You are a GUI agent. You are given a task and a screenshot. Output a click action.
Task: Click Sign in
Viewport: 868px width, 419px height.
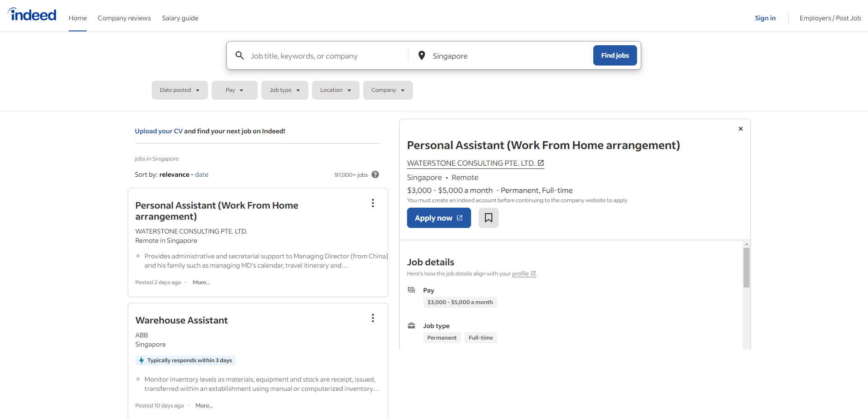(x=765, y=18)
